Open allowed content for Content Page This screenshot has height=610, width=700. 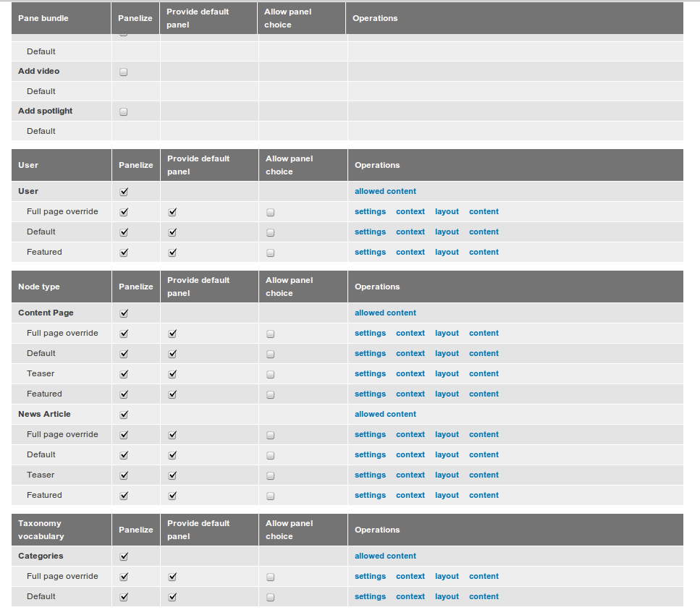click(x=385, y=313)
